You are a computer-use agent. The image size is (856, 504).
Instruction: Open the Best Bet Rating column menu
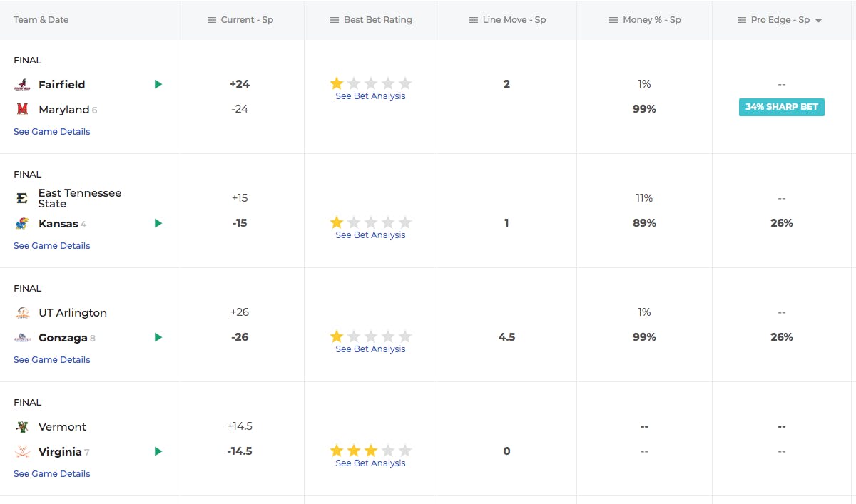point(335,20)
